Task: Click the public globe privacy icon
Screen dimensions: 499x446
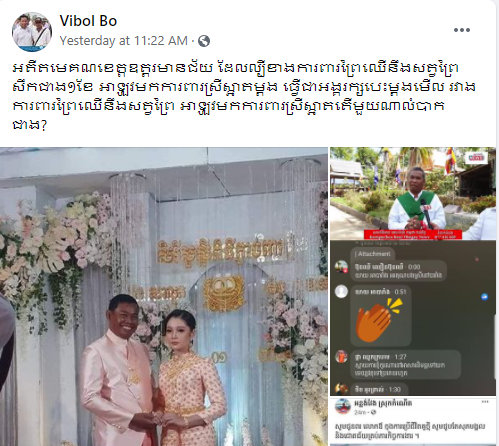Action: pyautogui.click(x=204, y=41)
